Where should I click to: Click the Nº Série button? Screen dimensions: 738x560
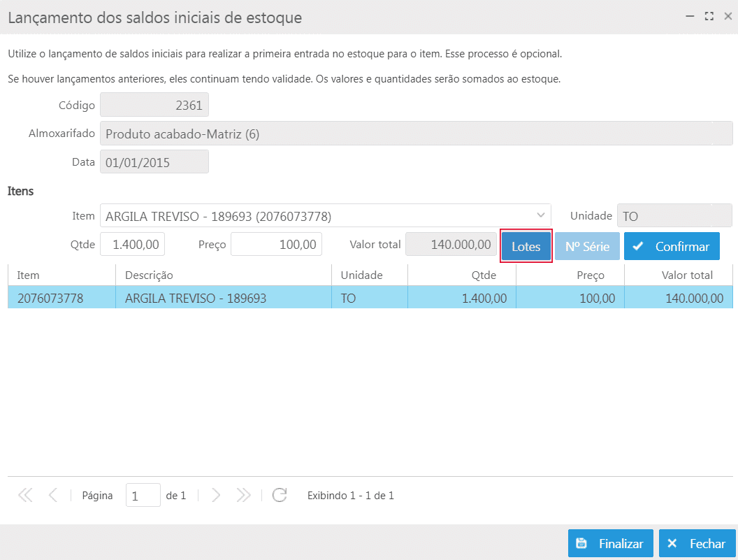(587, 247)
